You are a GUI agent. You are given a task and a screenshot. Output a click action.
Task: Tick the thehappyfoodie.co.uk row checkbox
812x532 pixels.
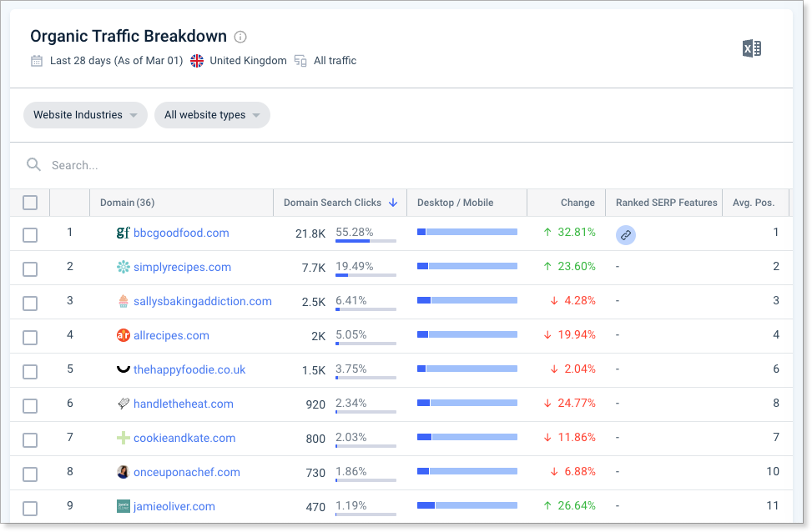point(30,372)
